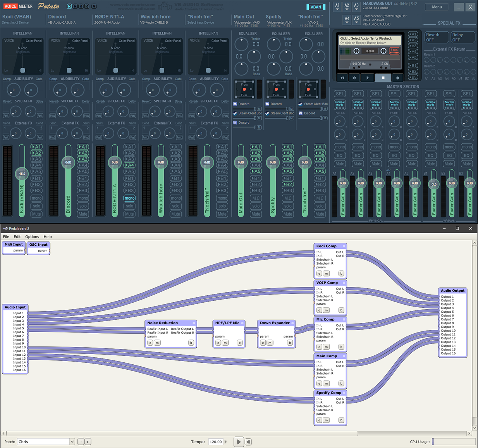Open the Help menu in Pedalboard 2
478x448 pixels.
coord(48,237)
